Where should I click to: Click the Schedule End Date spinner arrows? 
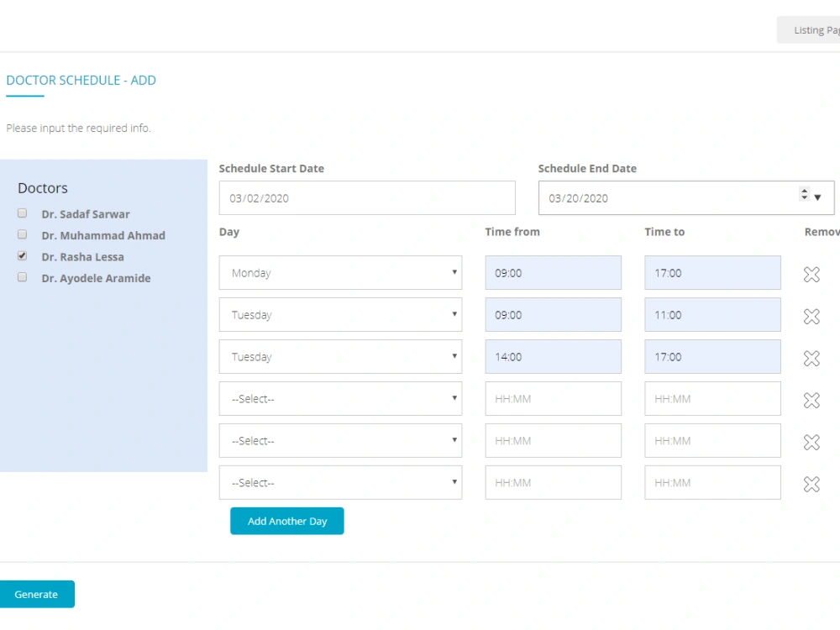(804, 194)
